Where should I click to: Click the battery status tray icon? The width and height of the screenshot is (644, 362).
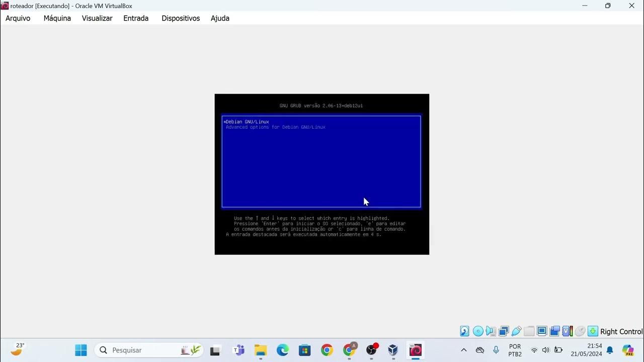(558, 350)
